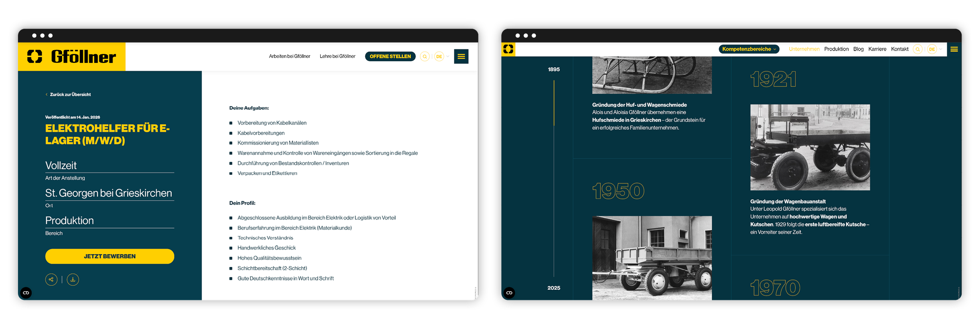This screenshot has height=329, width=980.
Task: Click the round cookie badge in left window
Action: point(26,293)
